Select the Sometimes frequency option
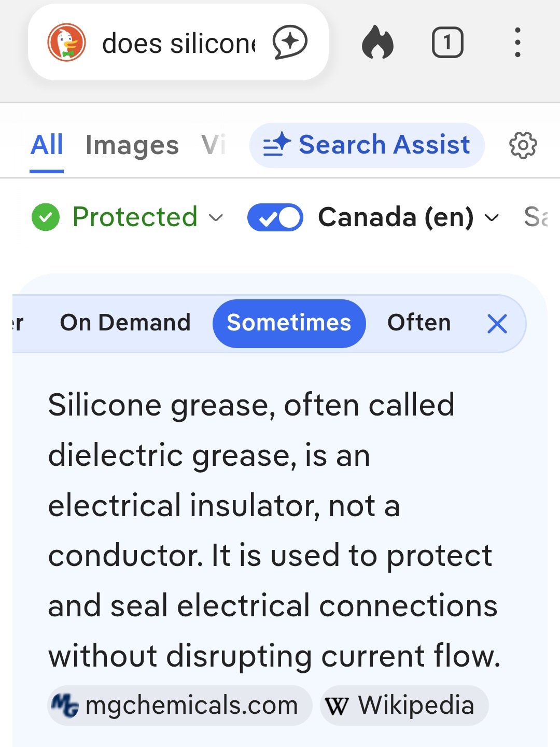This screenshot has height=747, width=560. point(289,323)
